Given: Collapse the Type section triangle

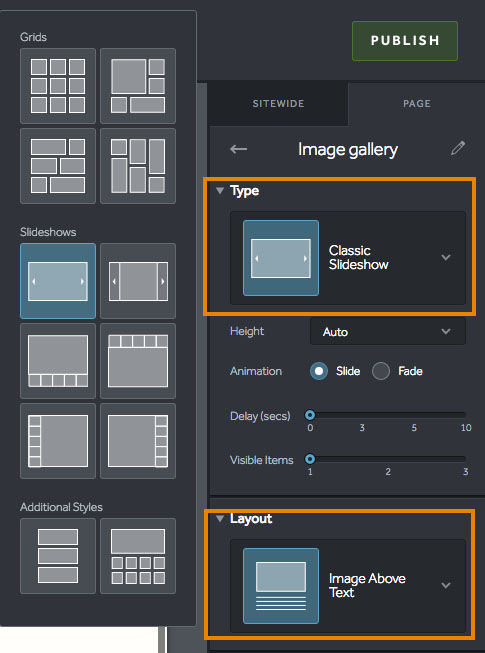Looking at the screenshot, I should [220, 191].
